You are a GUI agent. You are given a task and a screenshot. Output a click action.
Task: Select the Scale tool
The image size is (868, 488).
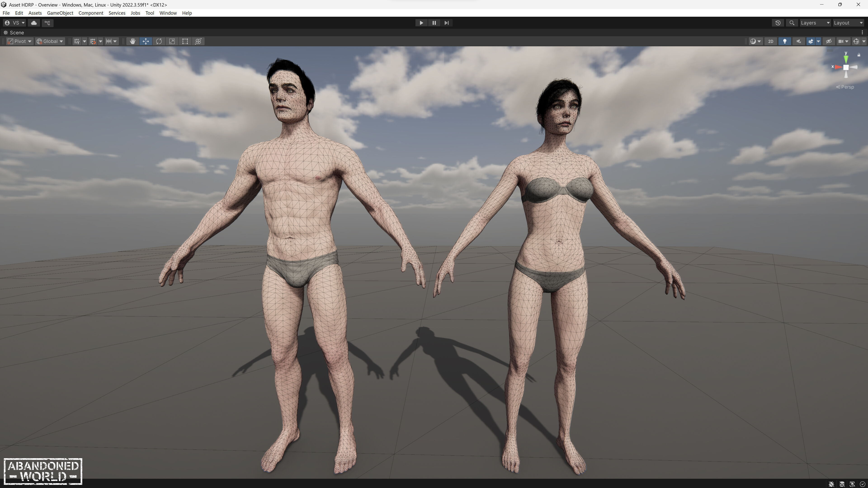click(172, 41)
